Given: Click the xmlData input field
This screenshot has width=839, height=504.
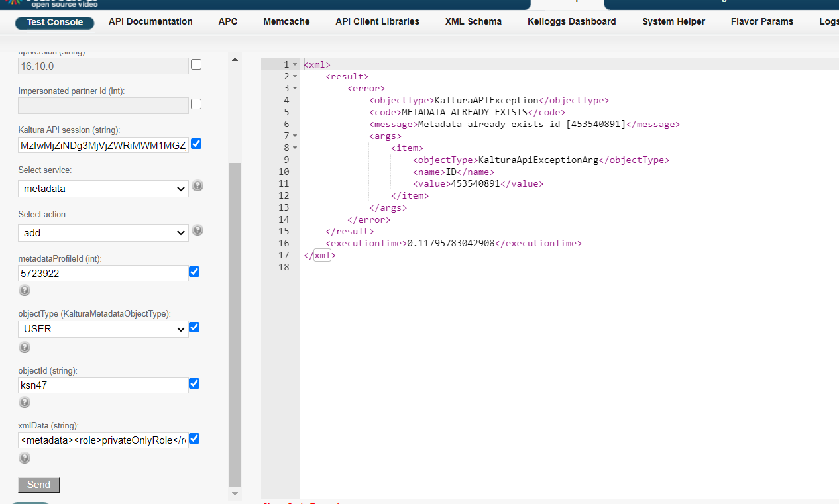Looking at the screenshot, I should [x=103, y=440].
